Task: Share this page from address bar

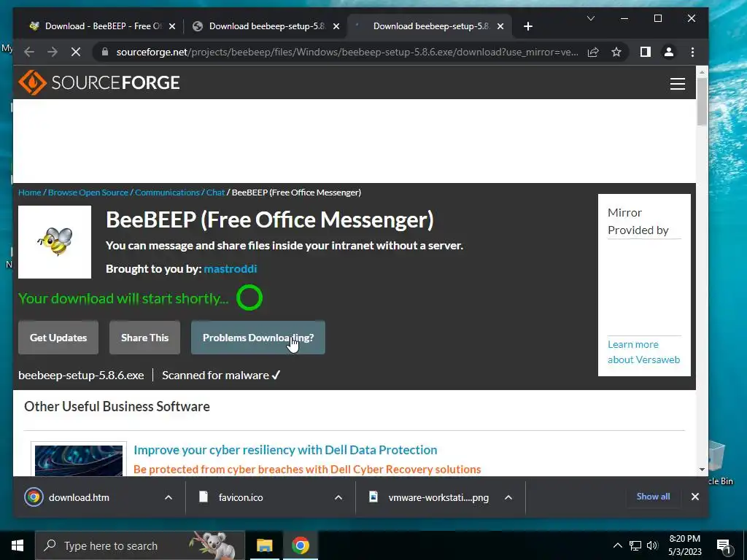Action: (x=593, y=52)
